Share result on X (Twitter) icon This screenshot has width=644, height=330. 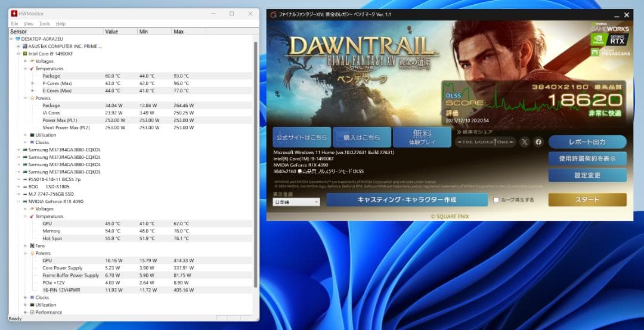[525, 142]
